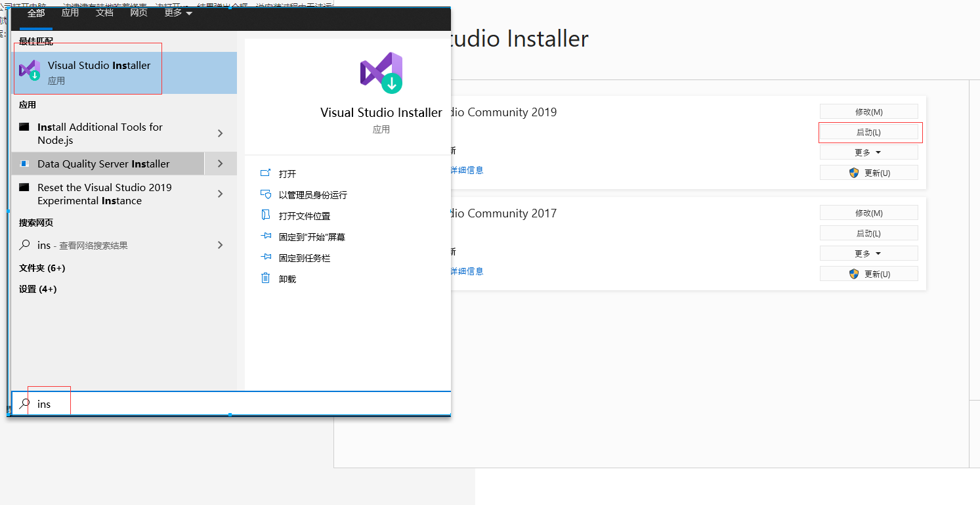This screenshot has height=505, width=980.
Task: Expand the Data Quality Server Installer chevron
Action: [221, 163]
